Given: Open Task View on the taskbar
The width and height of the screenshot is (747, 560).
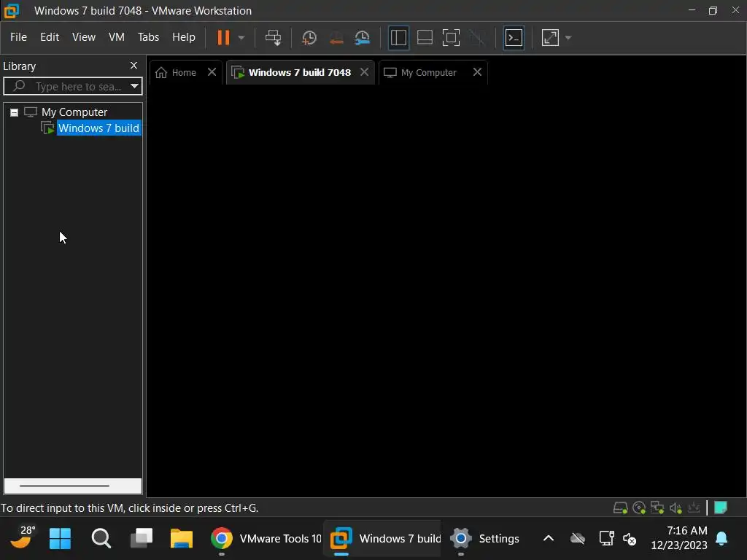Looking at the screenshot, I should pyautogui.click(x=142, y=539).
